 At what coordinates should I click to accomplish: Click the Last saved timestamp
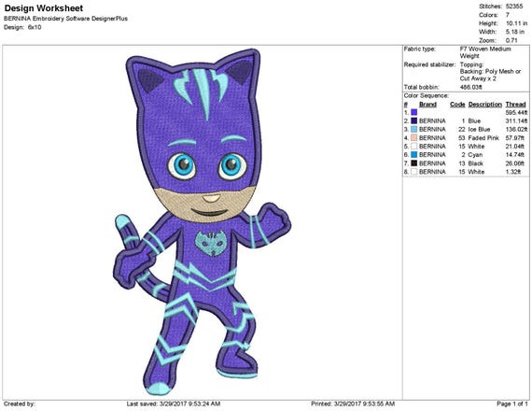pyautogui.click(x=174, y=404)
